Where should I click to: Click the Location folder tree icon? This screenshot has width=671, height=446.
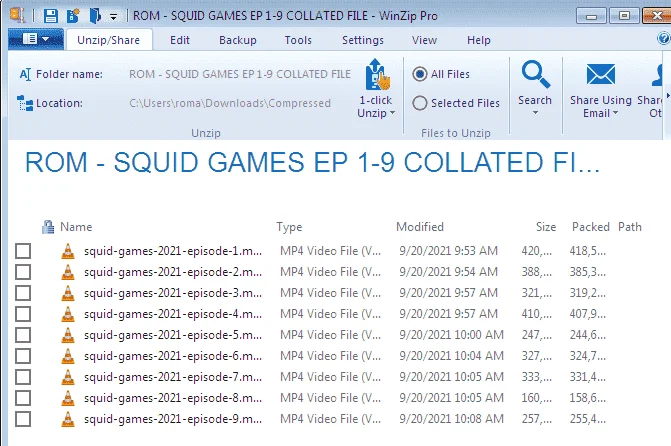[25, 103]
